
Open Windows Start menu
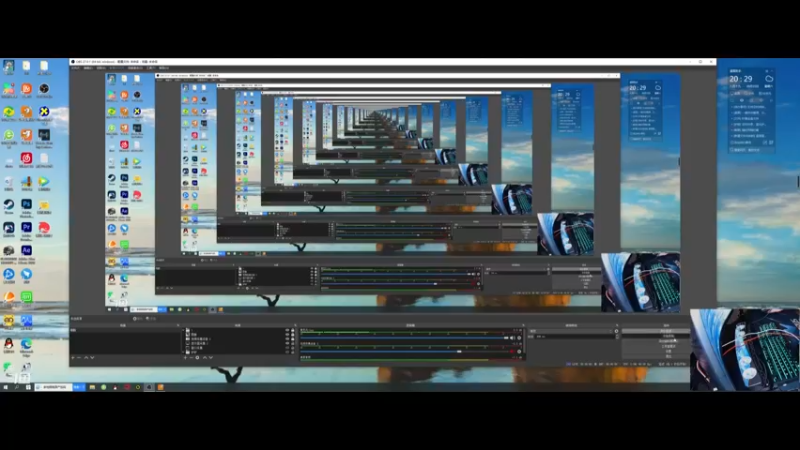[x=6, y=387]
